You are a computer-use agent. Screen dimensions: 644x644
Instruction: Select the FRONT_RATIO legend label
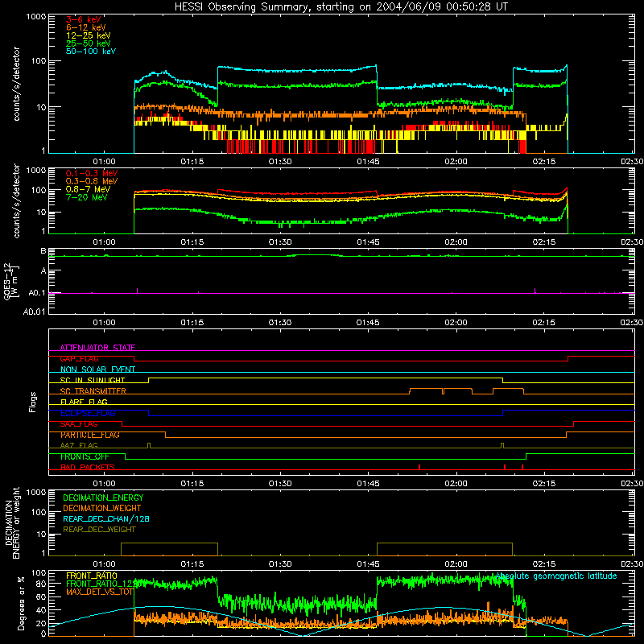click(92, 576)
